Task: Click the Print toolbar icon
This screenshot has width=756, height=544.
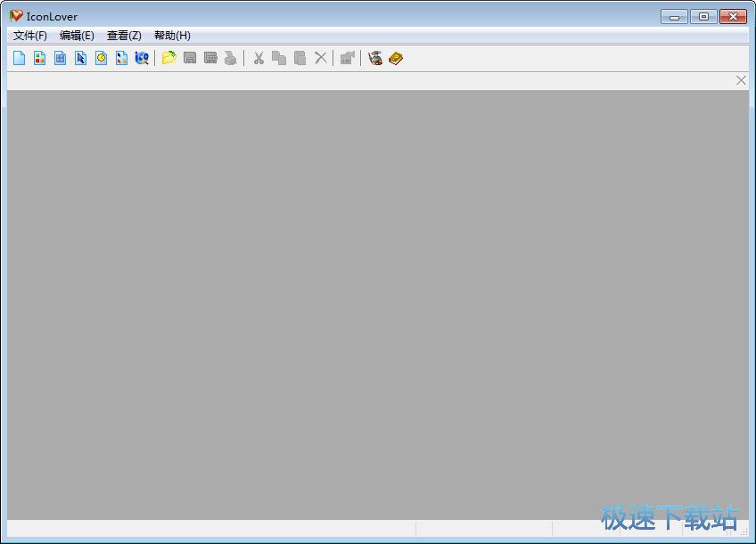Action: [x=231, y=58]
